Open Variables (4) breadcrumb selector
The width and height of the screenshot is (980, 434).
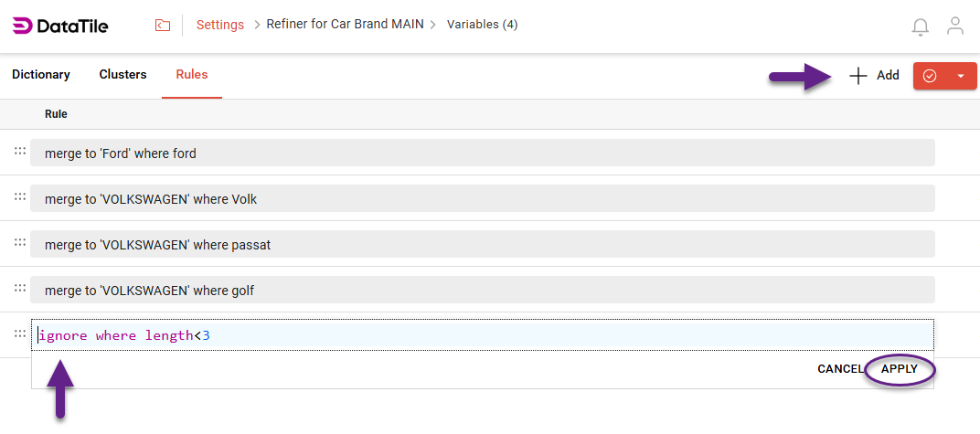pos(482,25)
